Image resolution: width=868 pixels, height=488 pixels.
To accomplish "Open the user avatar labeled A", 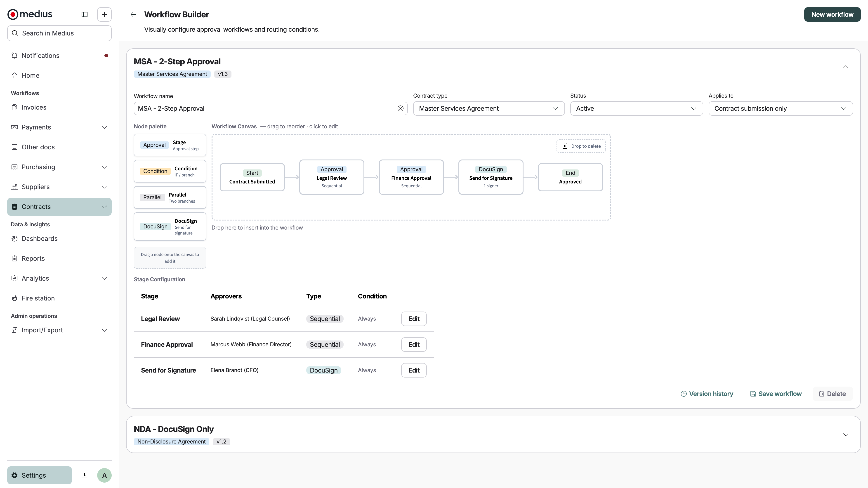I will click(104, 475).
